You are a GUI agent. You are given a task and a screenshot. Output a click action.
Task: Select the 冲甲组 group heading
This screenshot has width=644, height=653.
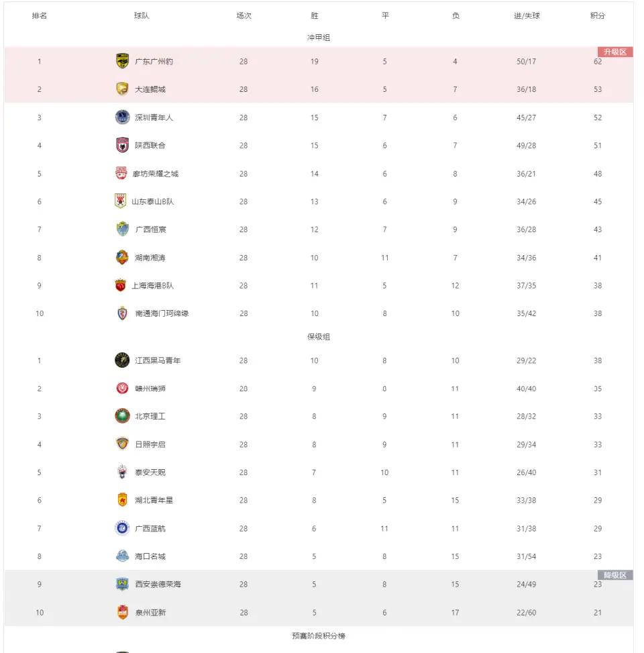(319, 38)
